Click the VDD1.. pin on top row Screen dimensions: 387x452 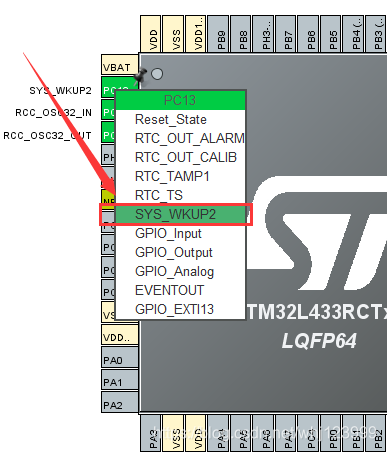tap(196, 34)
